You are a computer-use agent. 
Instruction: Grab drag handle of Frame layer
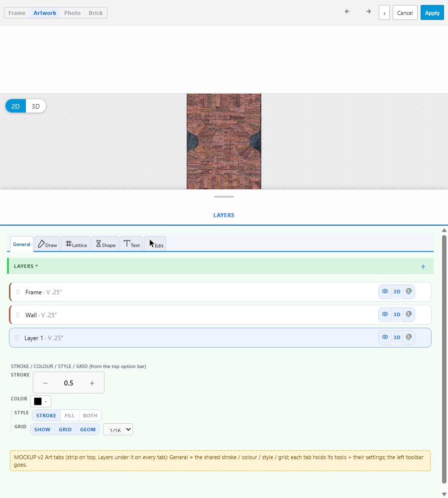18,292
